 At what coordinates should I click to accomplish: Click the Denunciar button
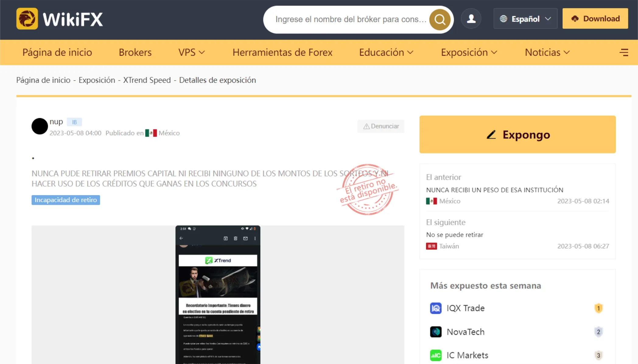pos(381,126)
